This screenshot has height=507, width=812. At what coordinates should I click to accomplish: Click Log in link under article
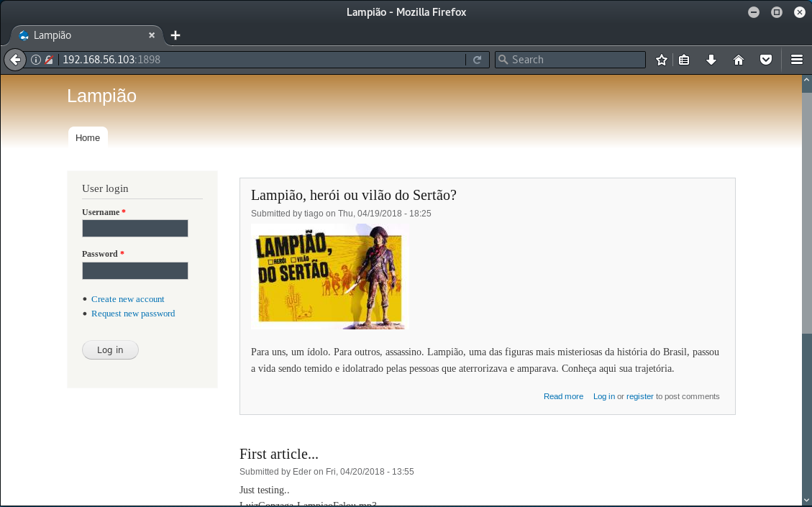coord(604,396)
